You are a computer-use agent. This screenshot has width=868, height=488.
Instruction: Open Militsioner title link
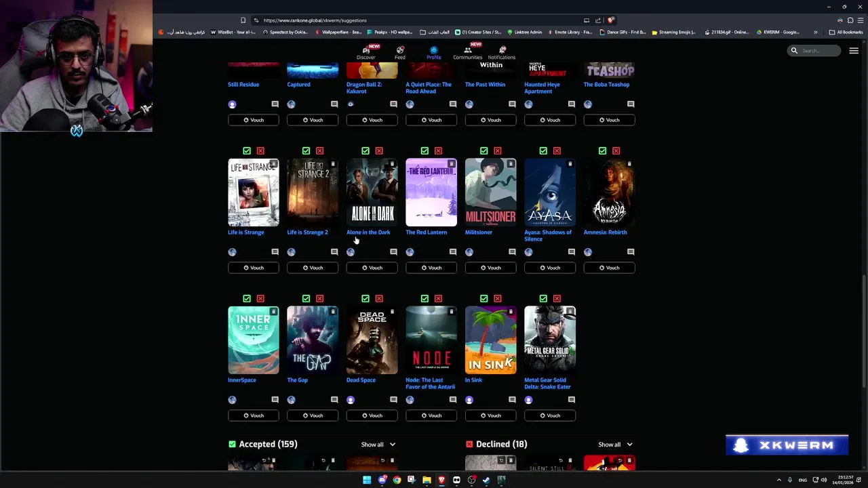click(479, 232)
